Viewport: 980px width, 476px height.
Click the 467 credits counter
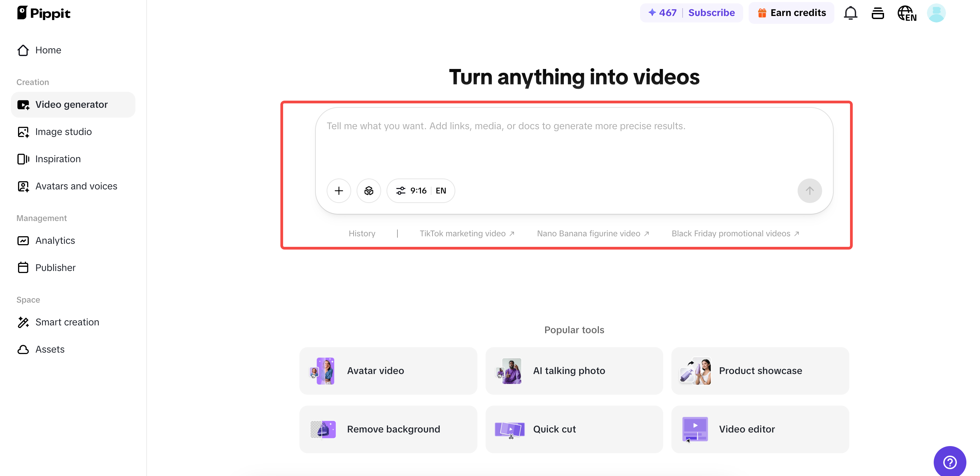tap(662, 13)
